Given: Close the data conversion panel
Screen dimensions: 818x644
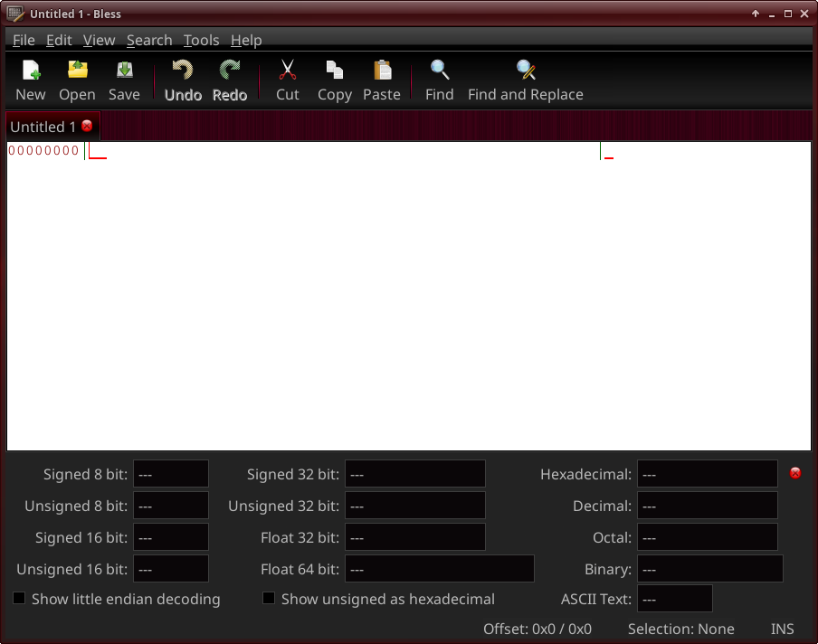Looking at the screenshot, I should coord(795,473).
